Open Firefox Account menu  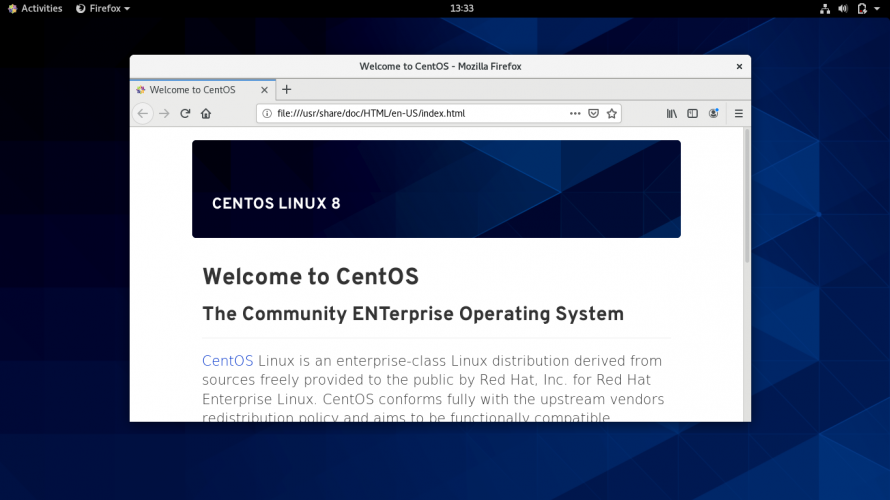click(x=713, y=114)
